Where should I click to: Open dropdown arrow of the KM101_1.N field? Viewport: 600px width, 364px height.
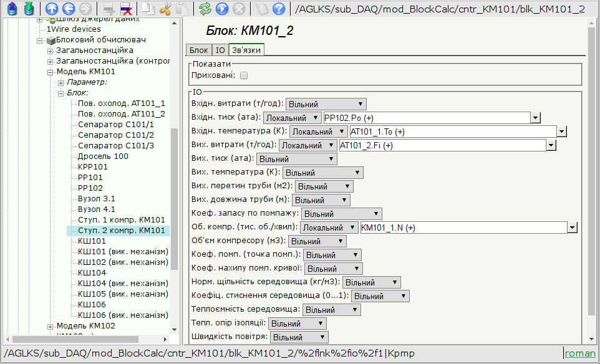pyautogui.click(x=572, y=228)
